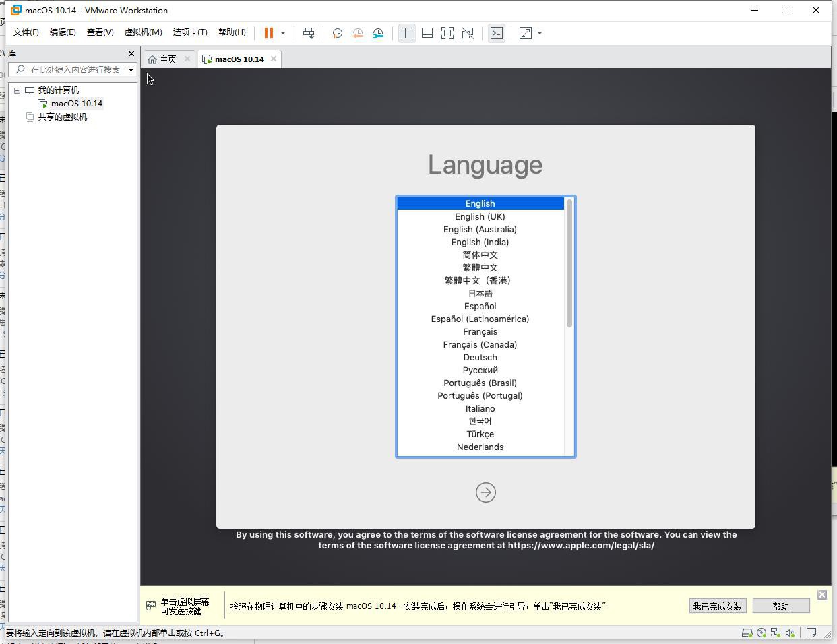This screenshot has width=837, height=644.
Task: Collapse the 我的计算机 tree node
Action: coord(18,90)
